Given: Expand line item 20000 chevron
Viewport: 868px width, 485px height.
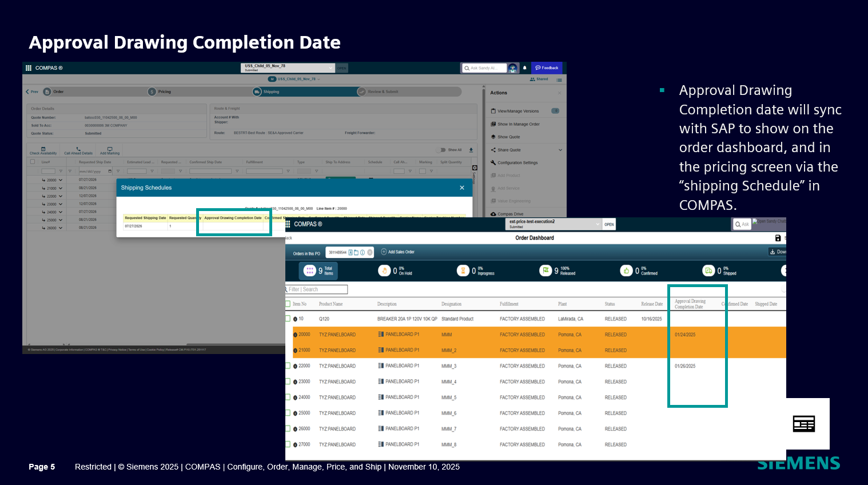Looking at the screenshot, I should click(x=61, y=180).
